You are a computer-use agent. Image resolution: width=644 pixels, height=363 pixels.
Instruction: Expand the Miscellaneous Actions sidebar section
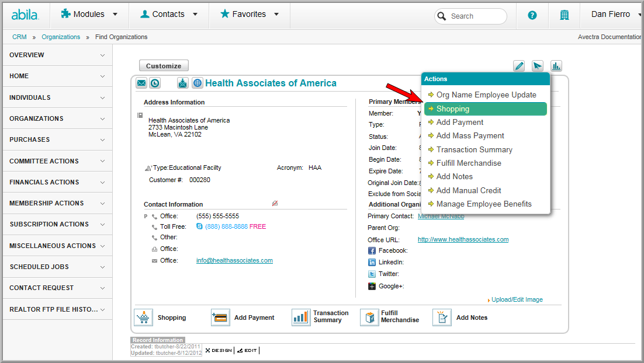point(57,246)
